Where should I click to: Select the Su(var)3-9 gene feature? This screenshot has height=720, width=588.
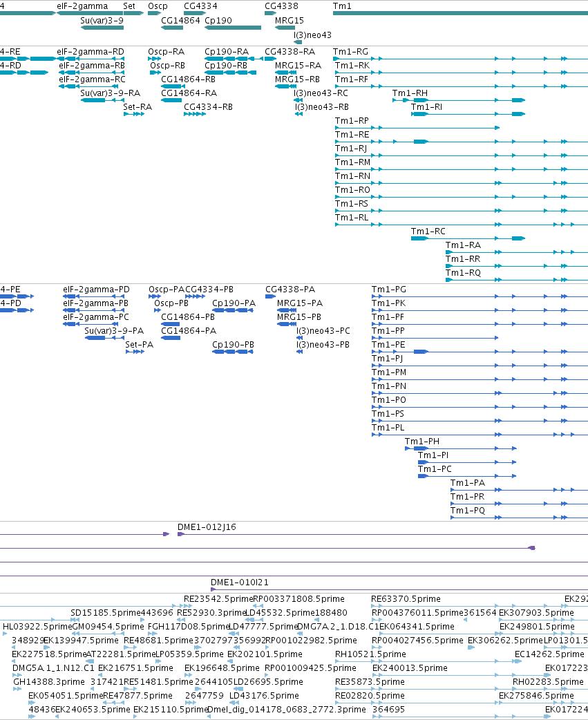[x=102, y=28]
